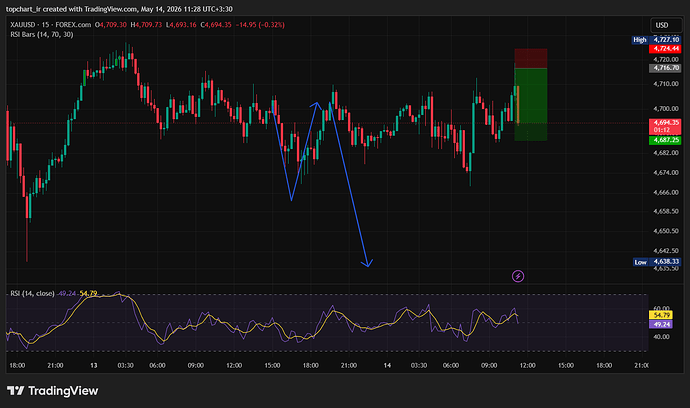Click the yellow 54.79 RSI value tag
Viewport: 690px width, 408px height.
point(661,315)
